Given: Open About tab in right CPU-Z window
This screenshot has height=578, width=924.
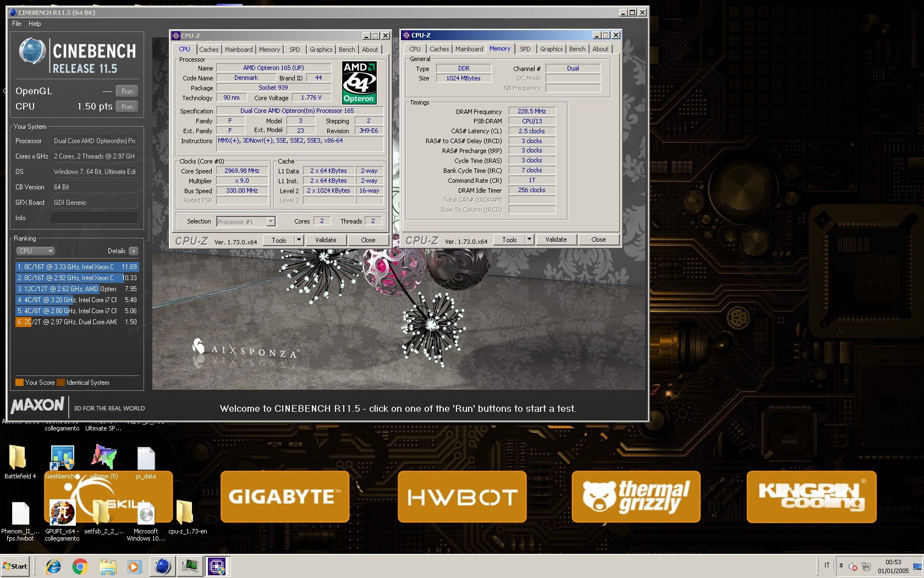Looking at the screenshot, I should point(601,49).
